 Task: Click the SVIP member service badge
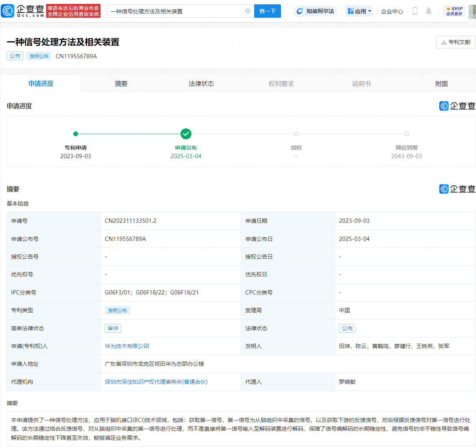pyautogui.click(x=454, y=11)
